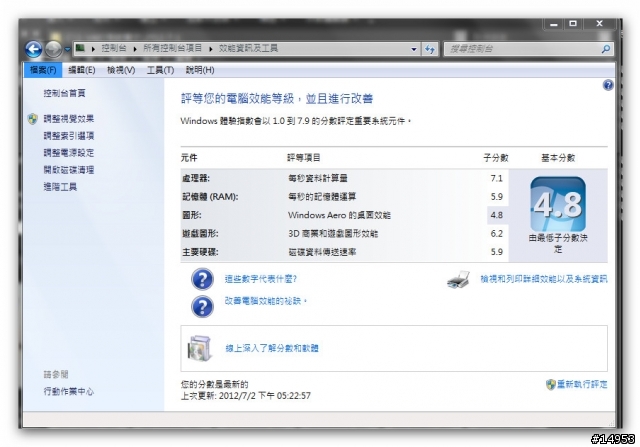Click the 評等項目 column header

coord(304,158)
